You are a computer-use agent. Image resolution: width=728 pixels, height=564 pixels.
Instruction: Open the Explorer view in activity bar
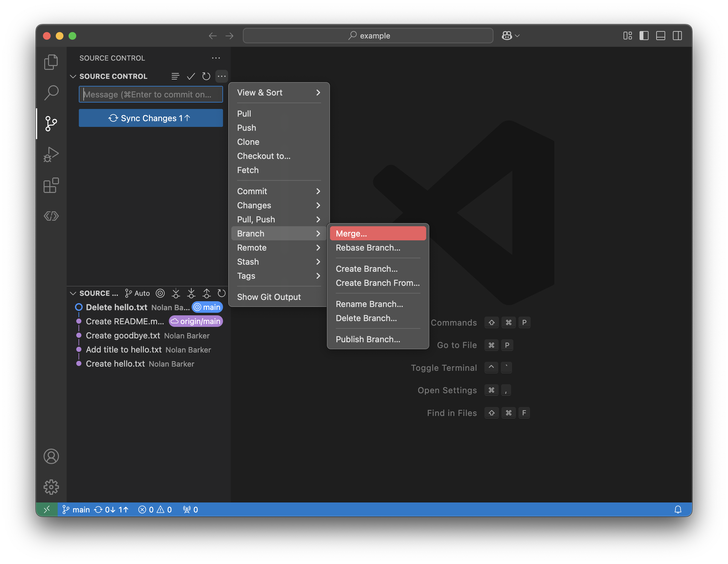[51, 62]
